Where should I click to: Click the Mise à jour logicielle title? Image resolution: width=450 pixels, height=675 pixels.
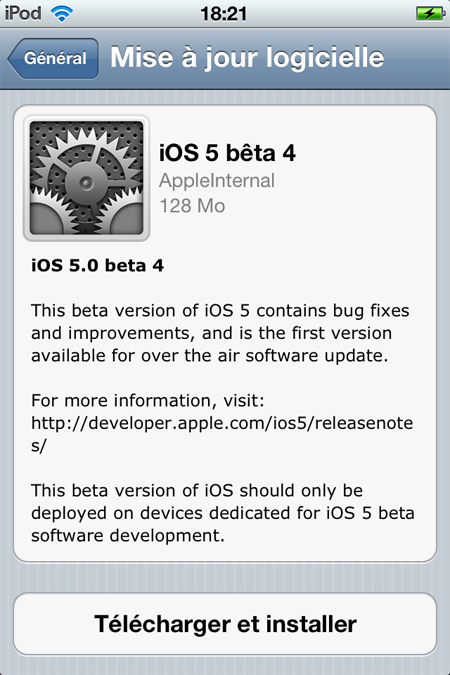(x=247, y=58)
